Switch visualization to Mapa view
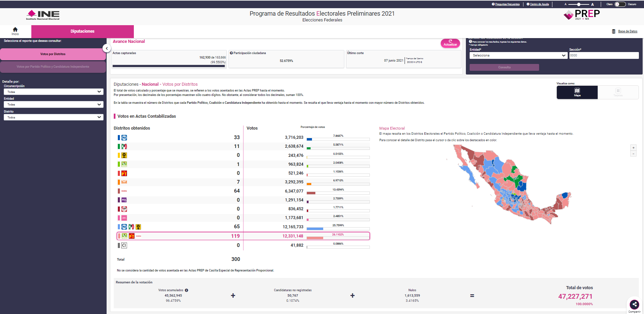Screen dimensions: 644x314 pos(577,92)
